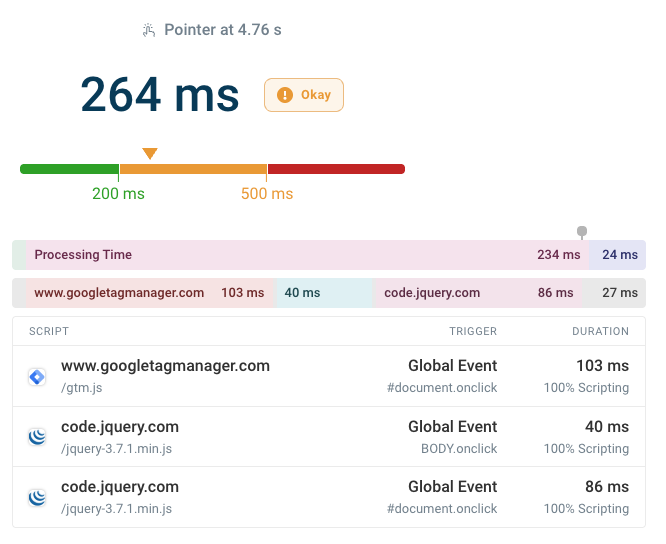
Task: Click the grey pin marker above the timeline
Action: pos(582,232)
